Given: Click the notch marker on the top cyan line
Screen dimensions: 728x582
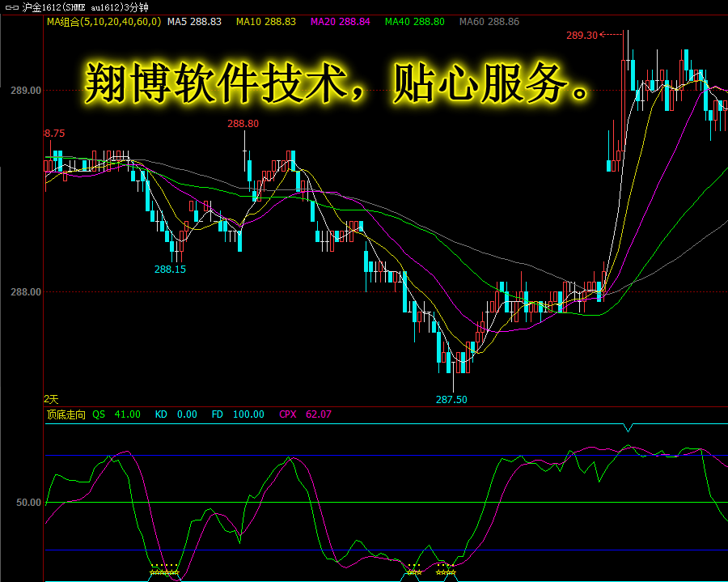Looking at the screenshot, I should (629, 427).
